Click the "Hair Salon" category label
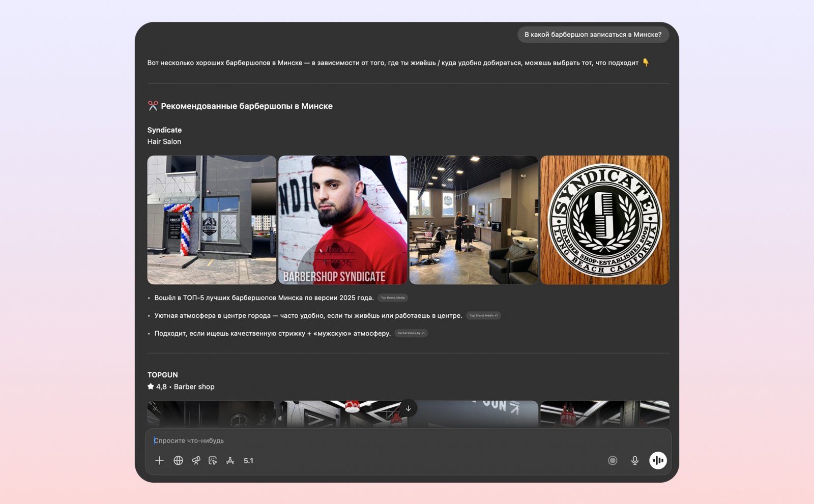 tap(164, 141)
